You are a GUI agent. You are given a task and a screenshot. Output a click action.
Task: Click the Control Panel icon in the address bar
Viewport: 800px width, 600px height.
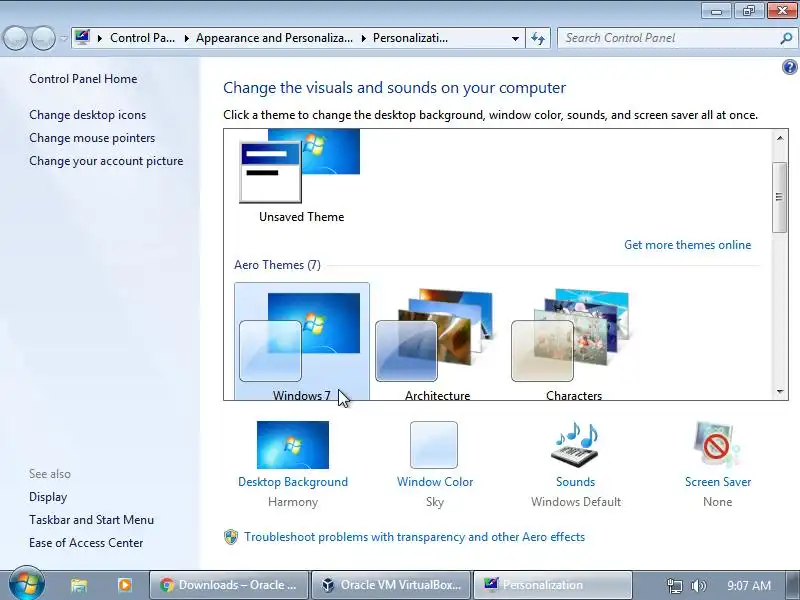(82, 38)
